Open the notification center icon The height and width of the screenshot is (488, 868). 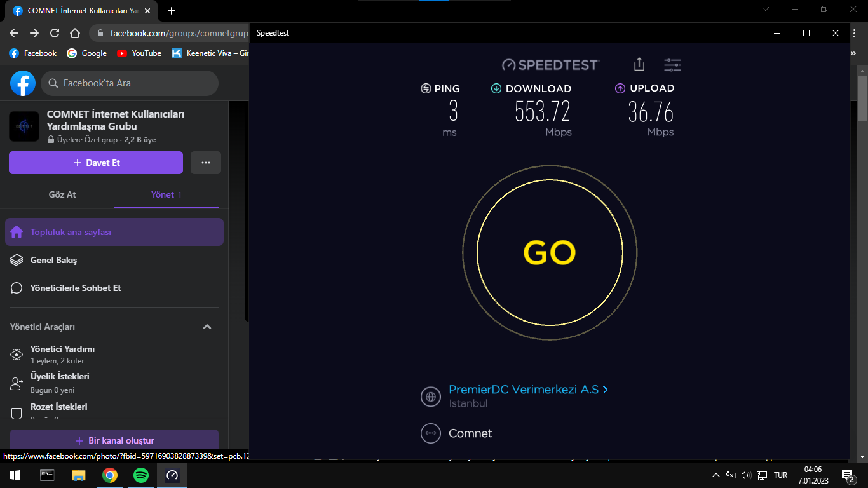click(x=848, y=475)
